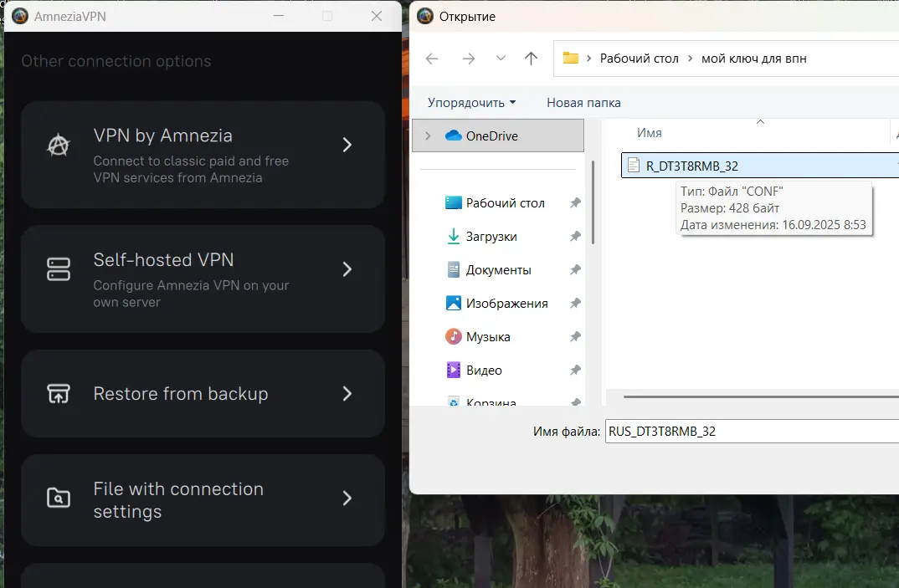
Task: Open Загрузки folder in the sidebar
Action: 491,237
